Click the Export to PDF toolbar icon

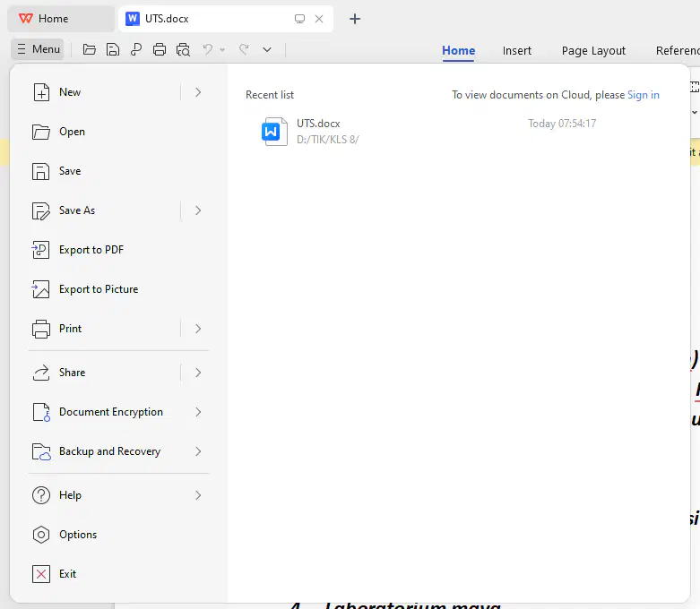tap(136, 49)
